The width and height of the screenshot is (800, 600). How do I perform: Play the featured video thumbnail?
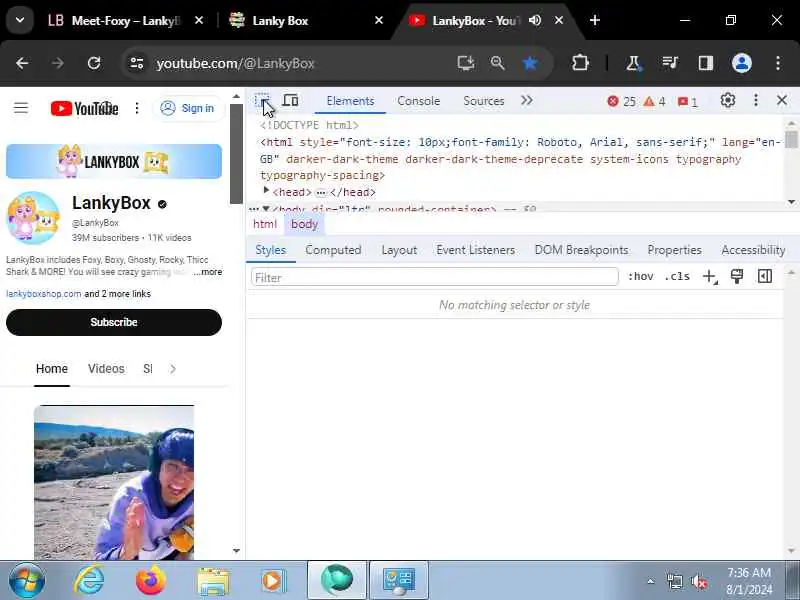[114, 483]
